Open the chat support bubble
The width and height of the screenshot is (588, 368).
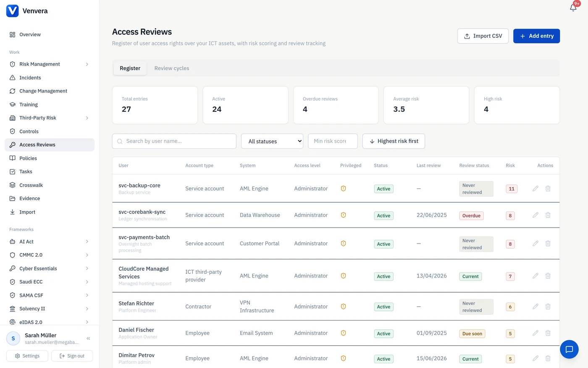569,349
